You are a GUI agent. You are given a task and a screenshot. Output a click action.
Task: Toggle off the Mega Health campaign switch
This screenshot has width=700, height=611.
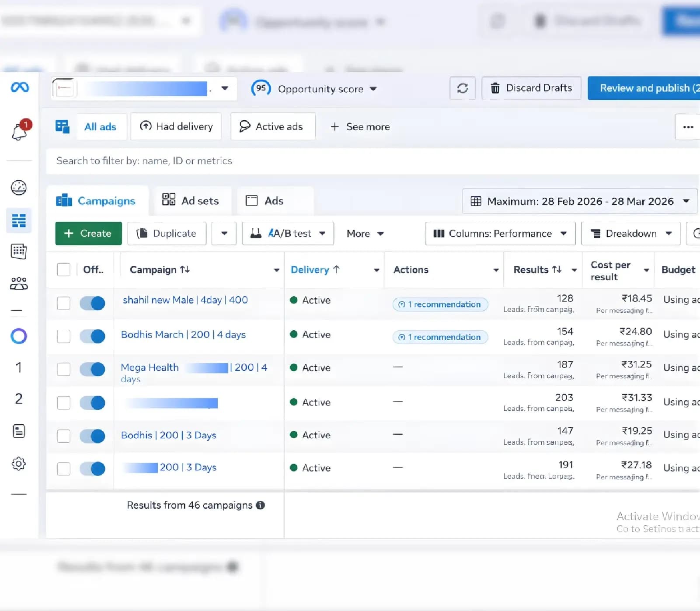(x=93, y=369)
